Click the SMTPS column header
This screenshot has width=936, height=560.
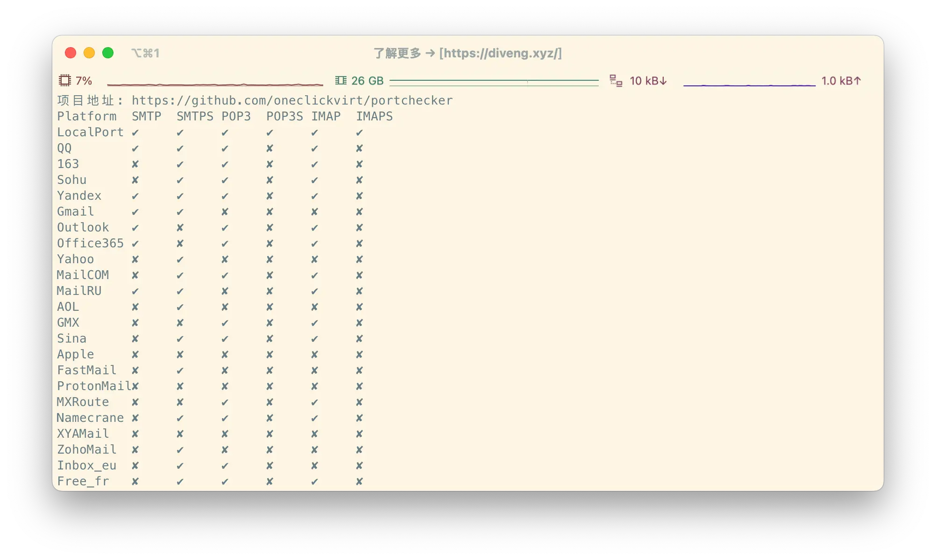click(x=195, y=116)
